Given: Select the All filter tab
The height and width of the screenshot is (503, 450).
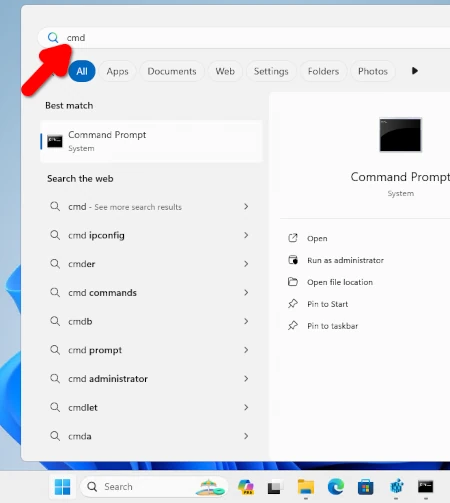Looking at the screenshot, I should pyautogui.click(x=82, y=71).
